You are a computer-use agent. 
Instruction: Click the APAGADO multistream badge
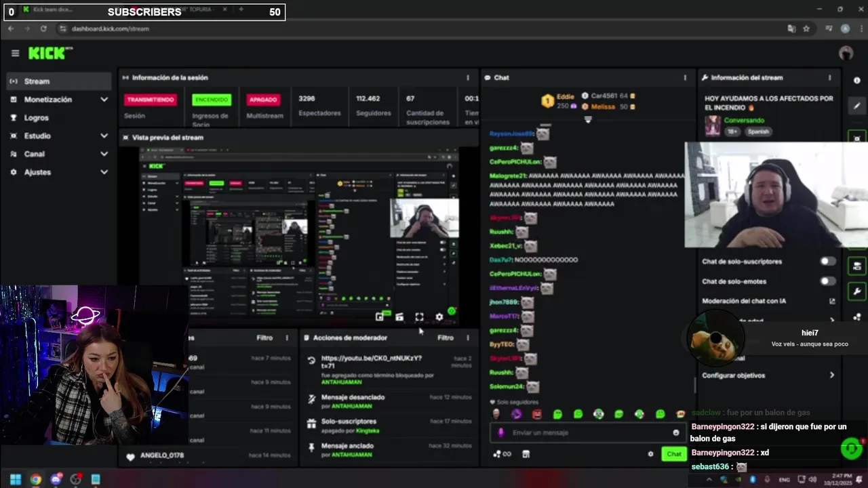point(263,100)
